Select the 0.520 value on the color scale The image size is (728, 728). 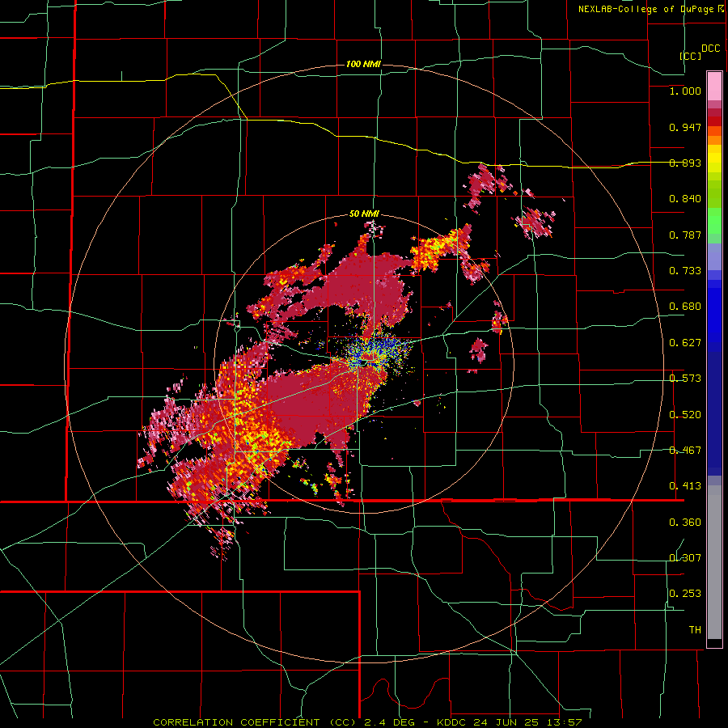685,415
